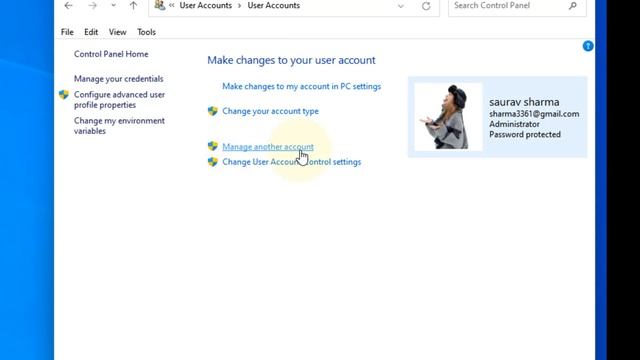Go to Control Panel Home
Screen dimensions: 640x360
(x=111, y=54)
